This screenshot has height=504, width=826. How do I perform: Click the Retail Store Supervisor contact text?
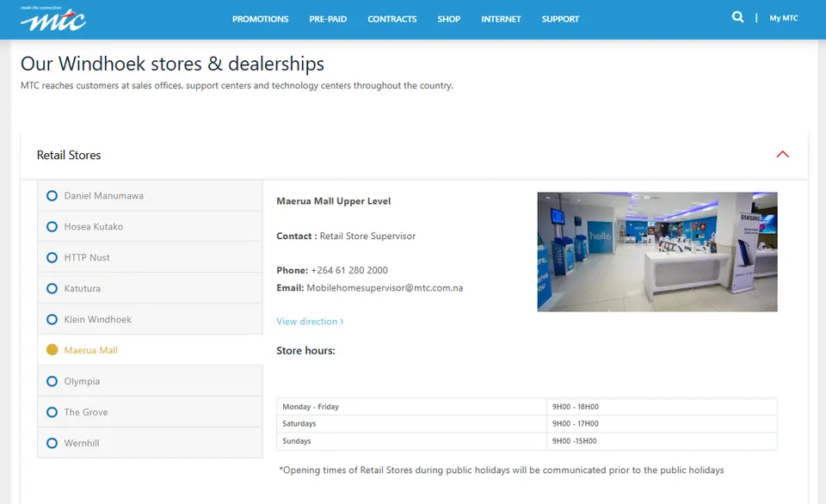pyautogui.click(x=367, y=236)
